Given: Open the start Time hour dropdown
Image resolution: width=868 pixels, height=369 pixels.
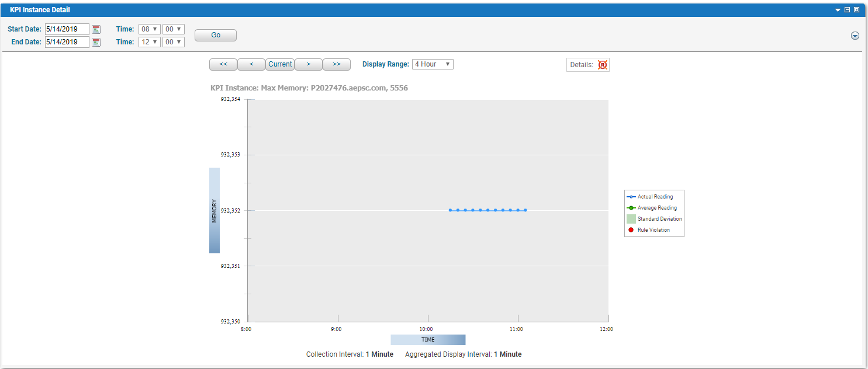Looking at the screenshot, I should [149, 29].
